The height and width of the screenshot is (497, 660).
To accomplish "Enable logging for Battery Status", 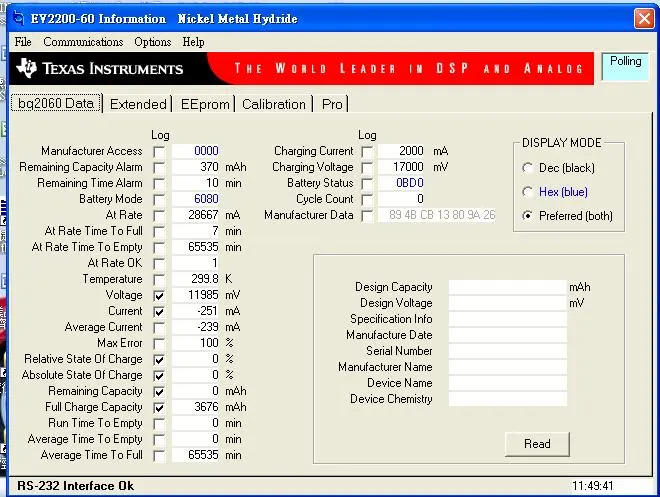I will (367, 183).
